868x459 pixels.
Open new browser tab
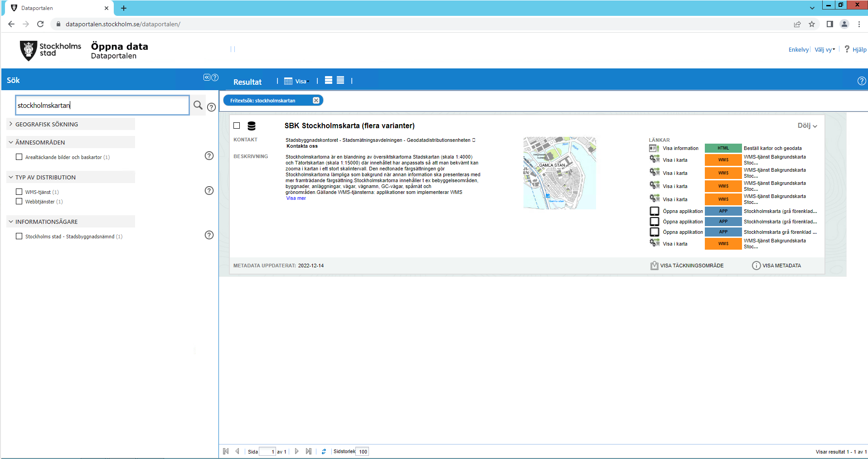(x=123, y=8)
